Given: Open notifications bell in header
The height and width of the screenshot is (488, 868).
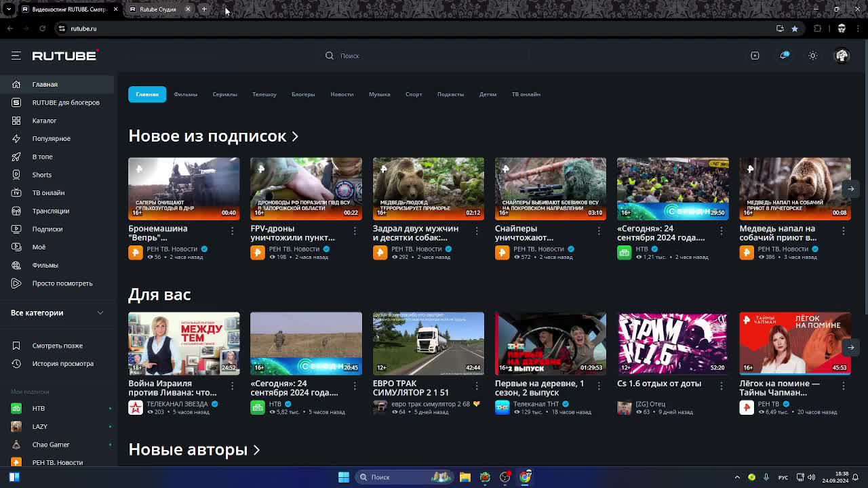Looking at the screenshot, I should point(784,56).
